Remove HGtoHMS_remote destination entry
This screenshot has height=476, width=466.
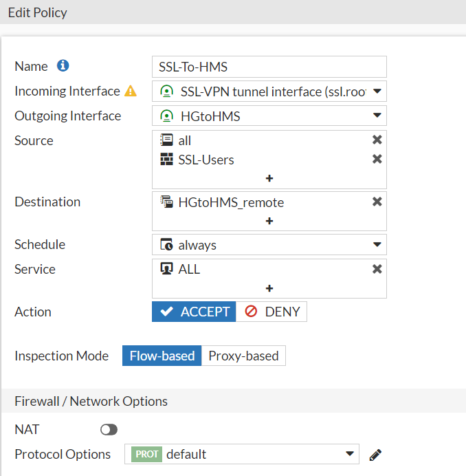coord(377,202)
